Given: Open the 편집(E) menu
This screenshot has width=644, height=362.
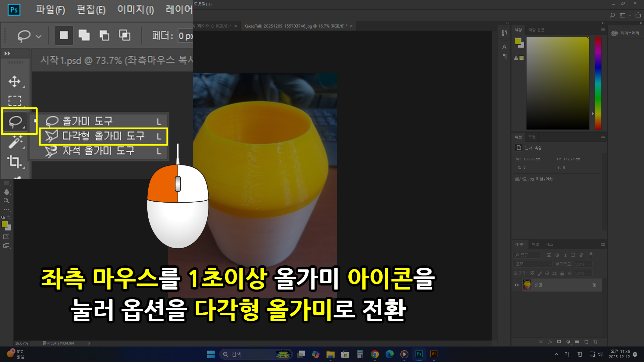Looking at the screenshot, I should click(91, 10).
